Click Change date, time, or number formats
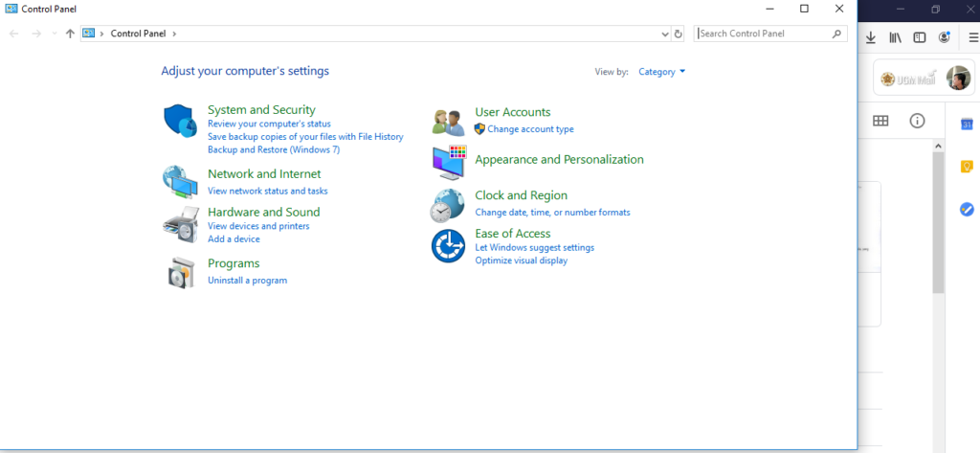980x453 pixels. pos(552,212)
